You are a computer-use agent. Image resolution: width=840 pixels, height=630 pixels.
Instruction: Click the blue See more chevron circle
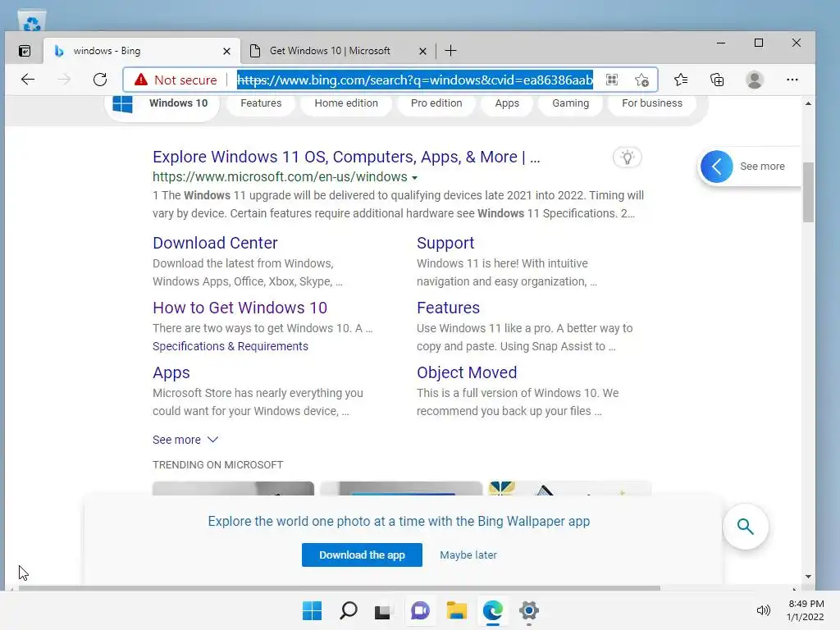[x=716, y=167]
